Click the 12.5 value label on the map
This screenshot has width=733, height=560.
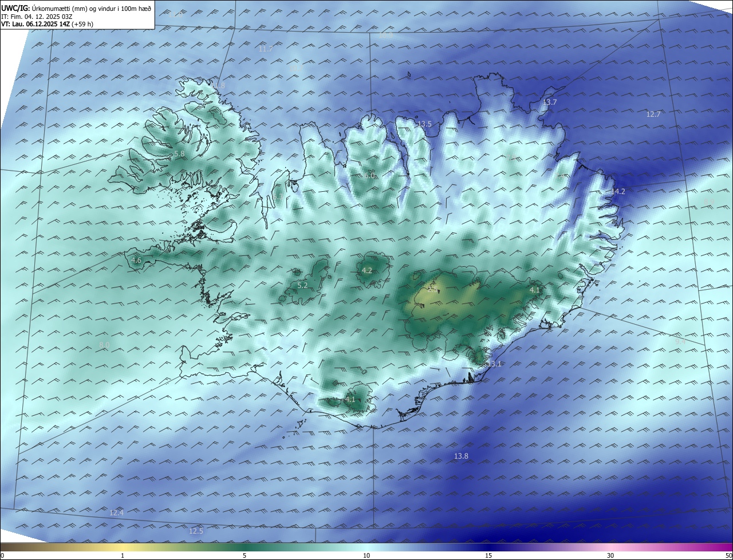pos(196,531)
